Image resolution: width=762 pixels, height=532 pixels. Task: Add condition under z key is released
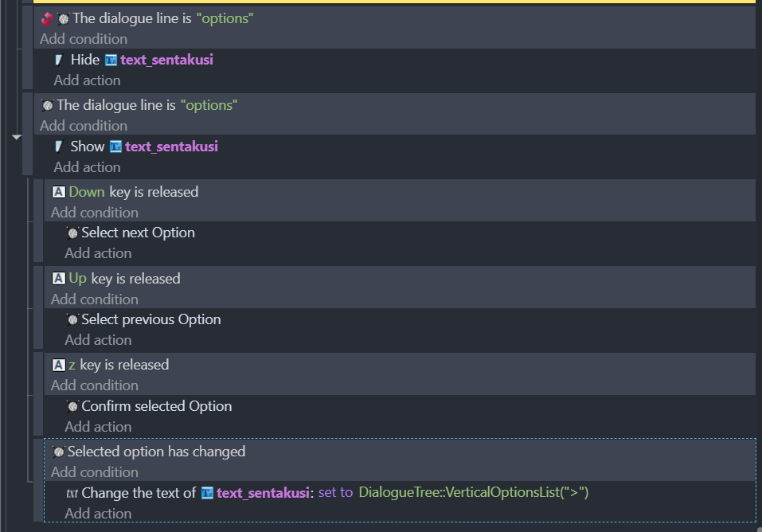point(94,386)
